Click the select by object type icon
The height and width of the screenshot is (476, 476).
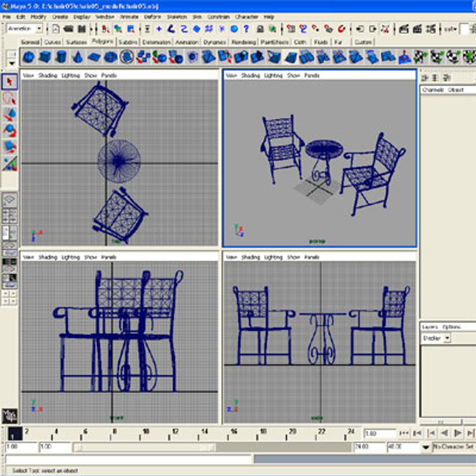coord(118,29)
